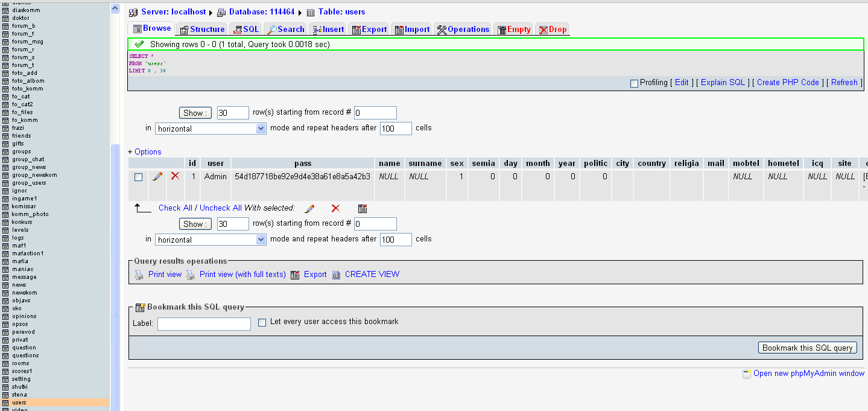This screenshot has width=868, height=411.
Task: Enable the Profiling checkbox
Action: [634, 83]
